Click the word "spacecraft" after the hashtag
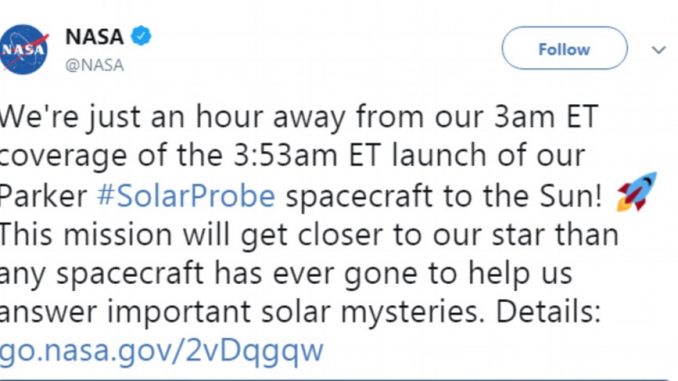 359,197
